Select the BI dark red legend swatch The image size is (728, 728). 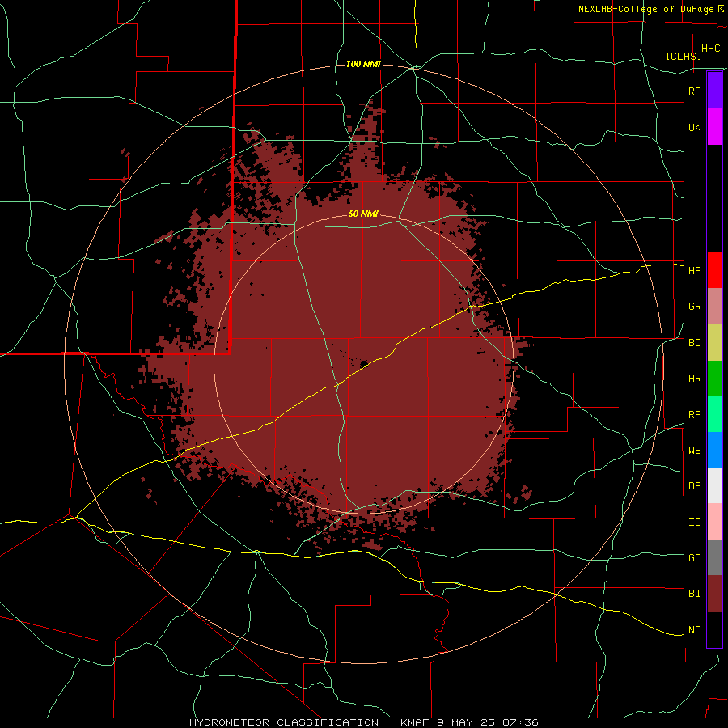click(x=714, y=594)
